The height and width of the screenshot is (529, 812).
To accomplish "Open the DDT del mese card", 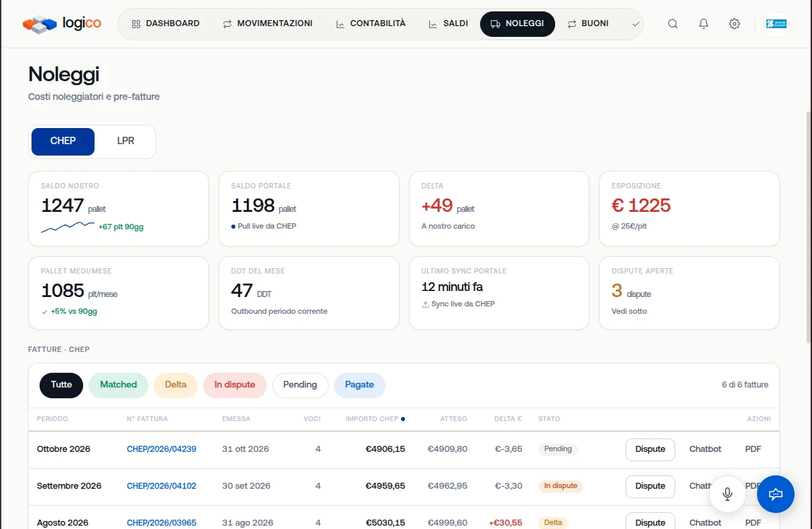I will 309,293.
